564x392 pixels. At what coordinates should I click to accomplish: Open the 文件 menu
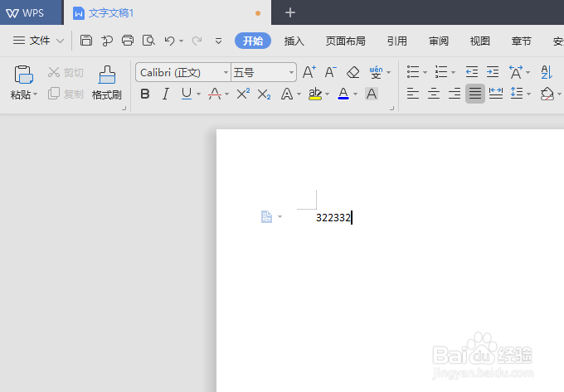(x=38, y=41)
